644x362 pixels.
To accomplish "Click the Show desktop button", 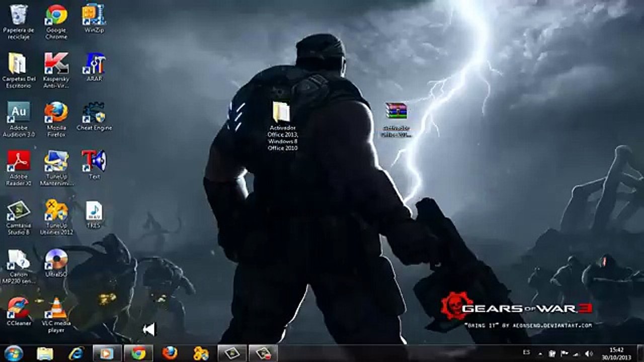I will pyautogui.click(x=640, y=353).
